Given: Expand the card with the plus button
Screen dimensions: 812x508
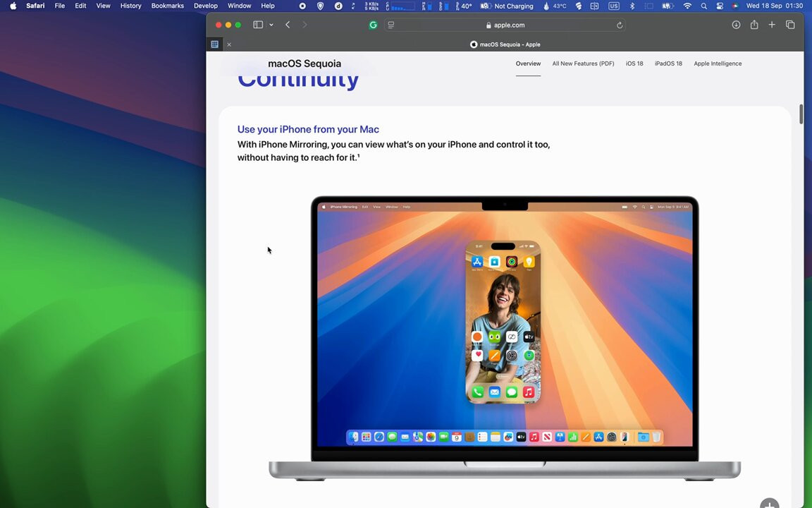Looking at the screenshot, I should pyautogui.click(x=770, y=504).
